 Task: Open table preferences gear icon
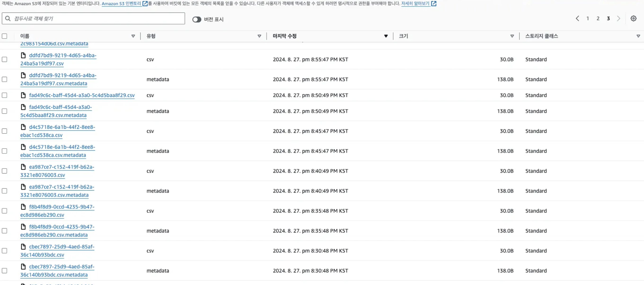(x=633, y=18)
